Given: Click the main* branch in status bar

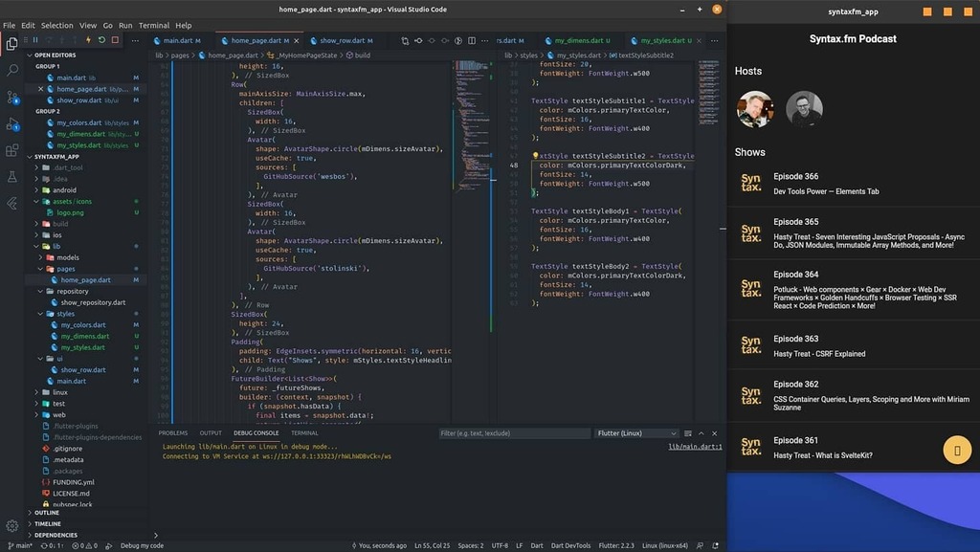Looking at the screenshot, I should click(21, 545).
